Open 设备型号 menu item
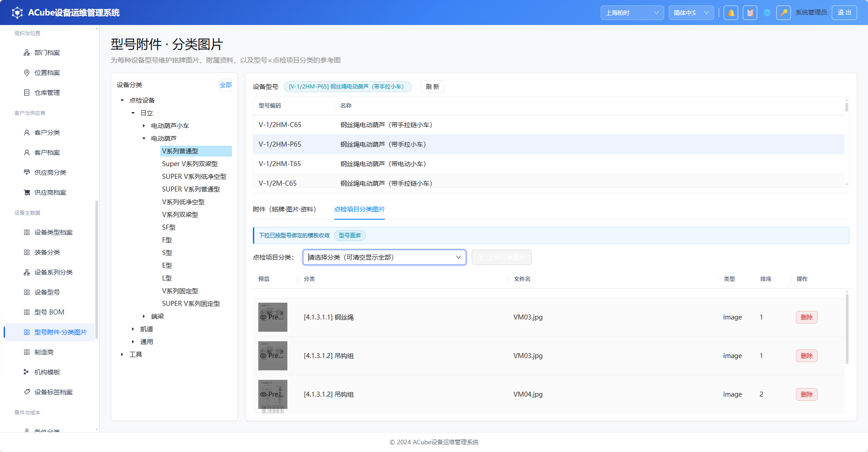The width and height of the screenshot is (868, 452). tap(49, 292)
